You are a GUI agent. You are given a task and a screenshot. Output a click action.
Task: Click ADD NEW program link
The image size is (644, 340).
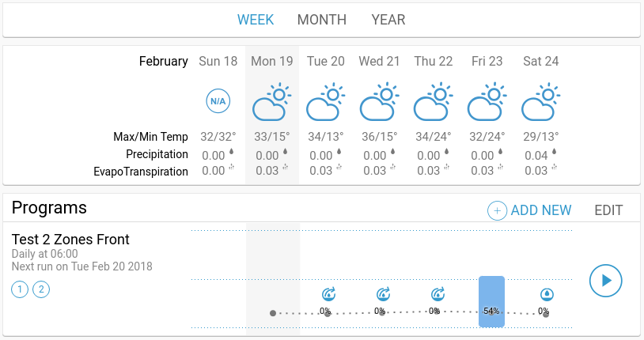point(541,210)
